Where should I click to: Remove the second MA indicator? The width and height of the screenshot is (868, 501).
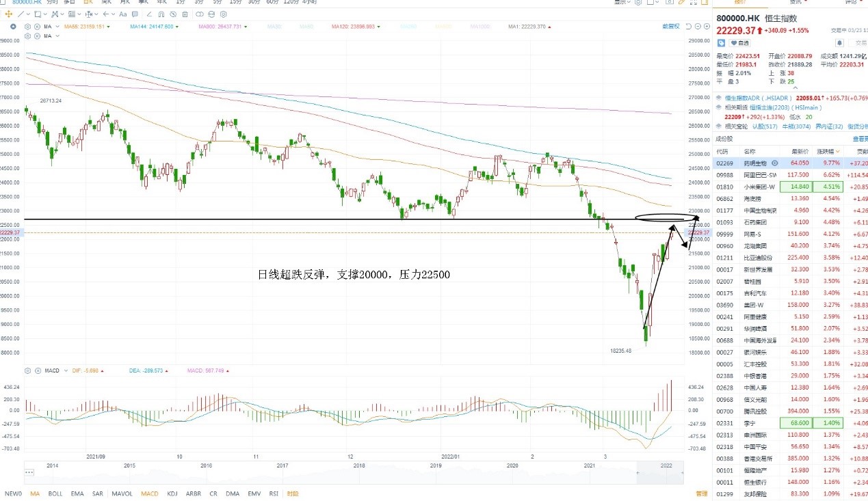click(37, 36)
